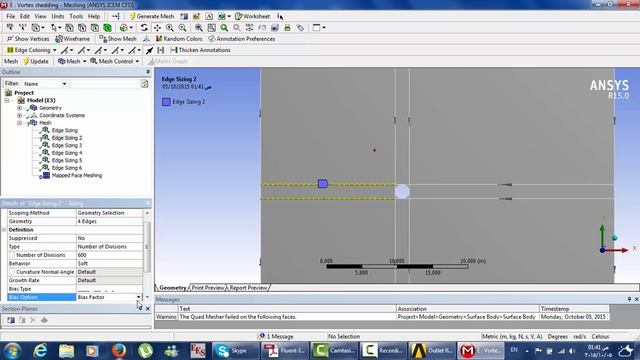Image resolution: width=640 pixels, height=360 pixels.
Task: Switch to the Print Preview tab
Action: tap(208, 288)
